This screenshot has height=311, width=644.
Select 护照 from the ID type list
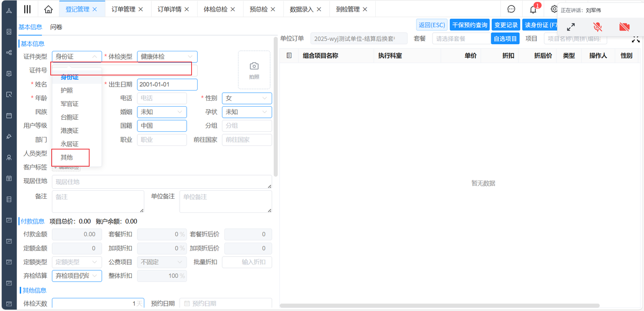pyautogui.click(x=67, y=91)
